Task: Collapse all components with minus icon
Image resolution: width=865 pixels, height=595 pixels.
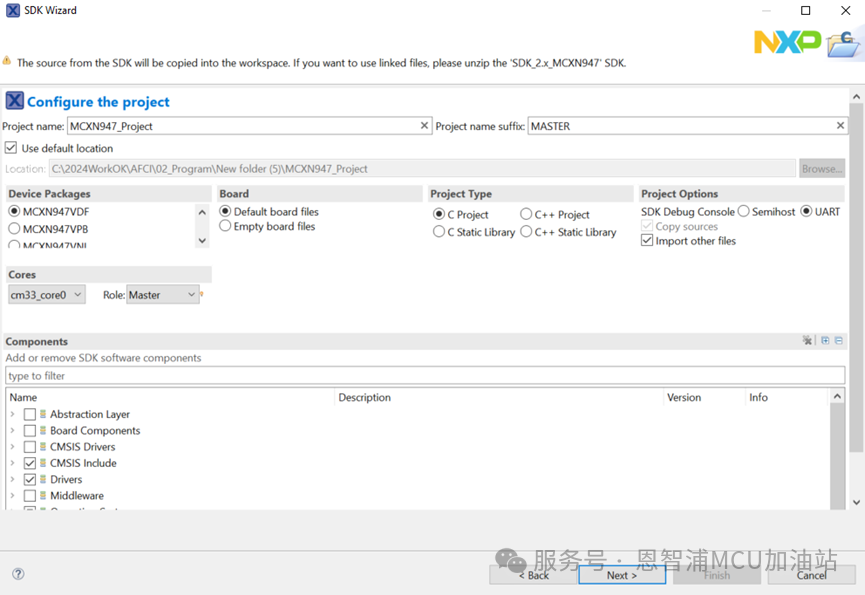Action: pyautogui.click(x=839, y=340)
